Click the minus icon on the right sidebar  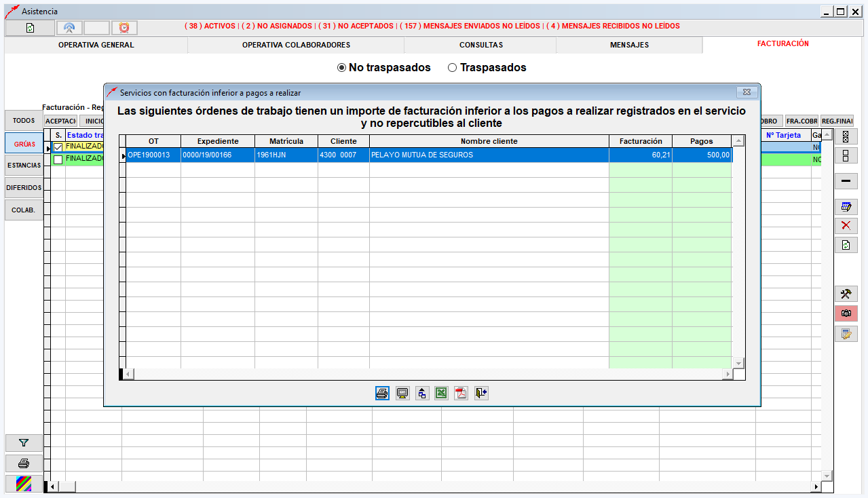846,181
